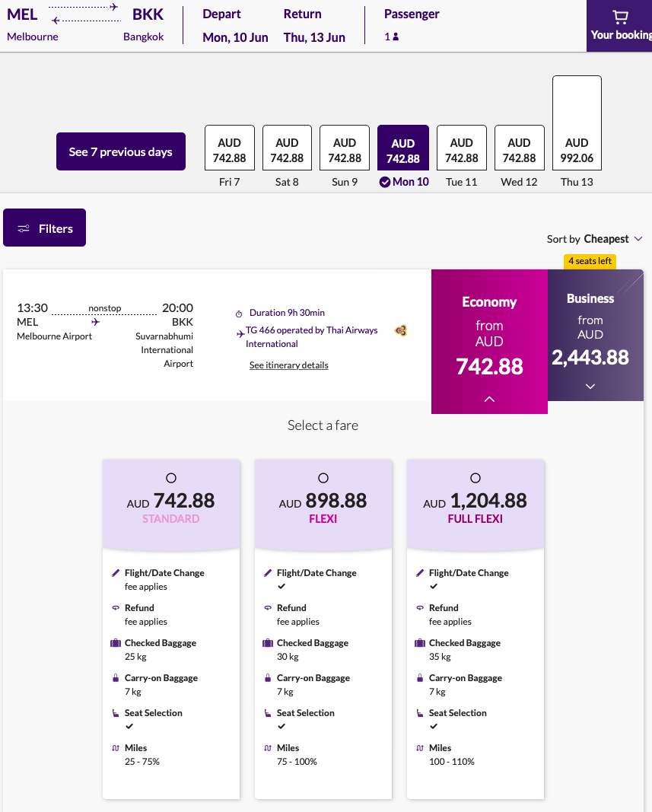Select the Flexi fare radio button
Screen dimensions: 652x812
click(x=323, y=478)
